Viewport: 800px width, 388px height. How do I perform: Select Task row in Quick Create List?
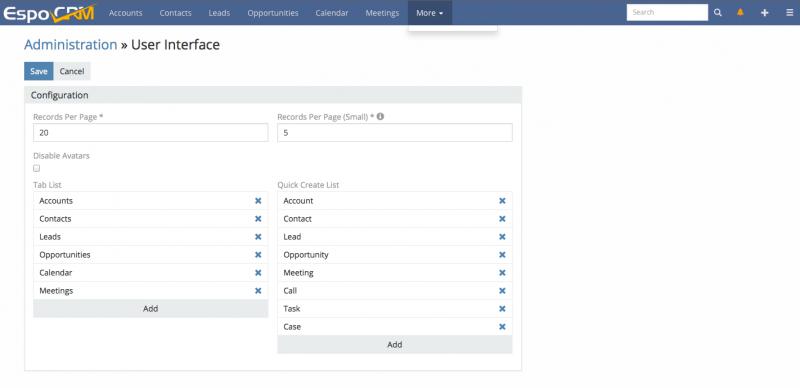click(394, 308)
